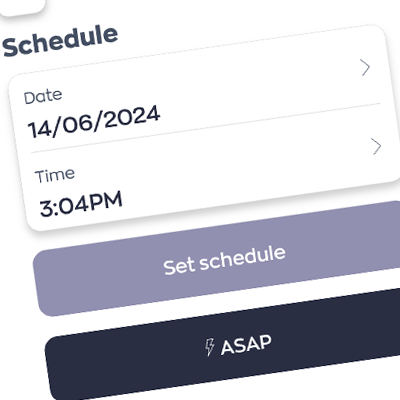Tap the lightning bolt icon on ASAP

pos(209,347)
